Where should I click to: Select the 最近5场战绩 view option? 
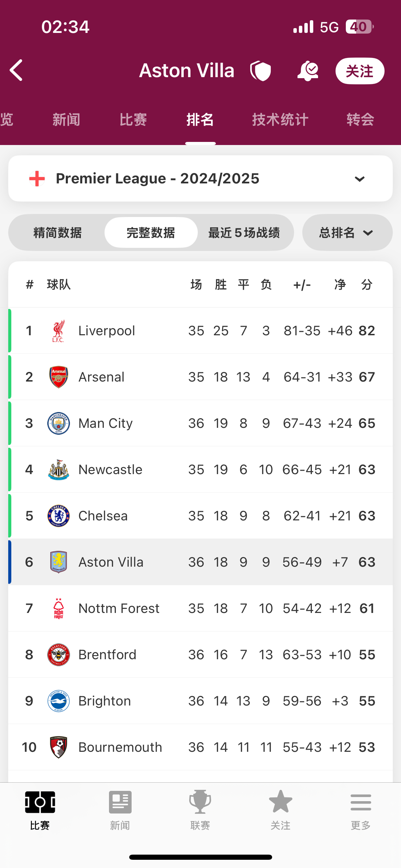pos(244,233)
